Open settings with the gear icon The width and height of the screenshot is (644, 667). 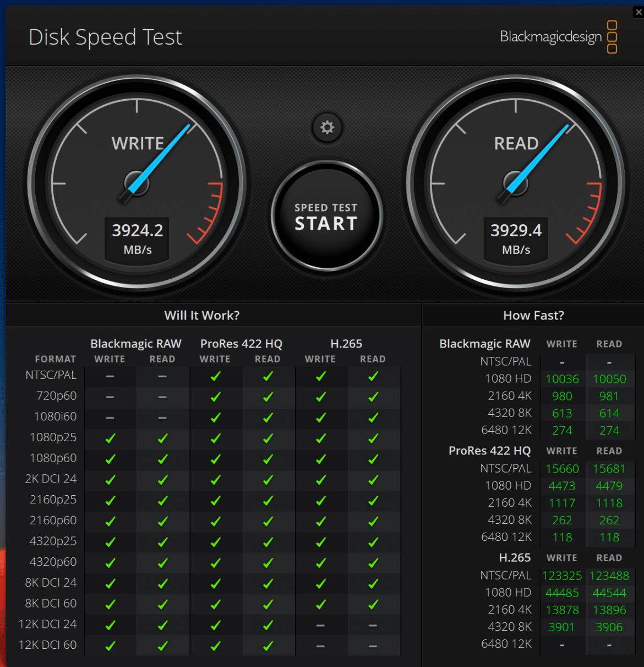pos(328,128)
